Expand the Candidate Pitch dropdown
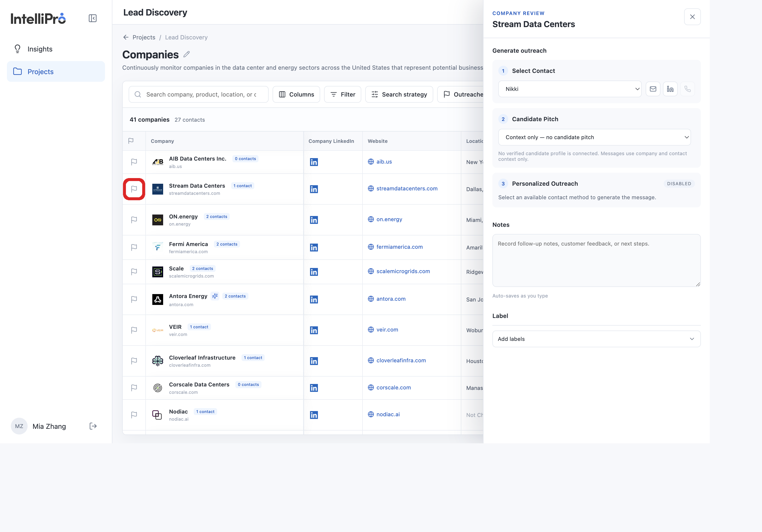This screenshot has height=532, width=762. pos(594,137)
